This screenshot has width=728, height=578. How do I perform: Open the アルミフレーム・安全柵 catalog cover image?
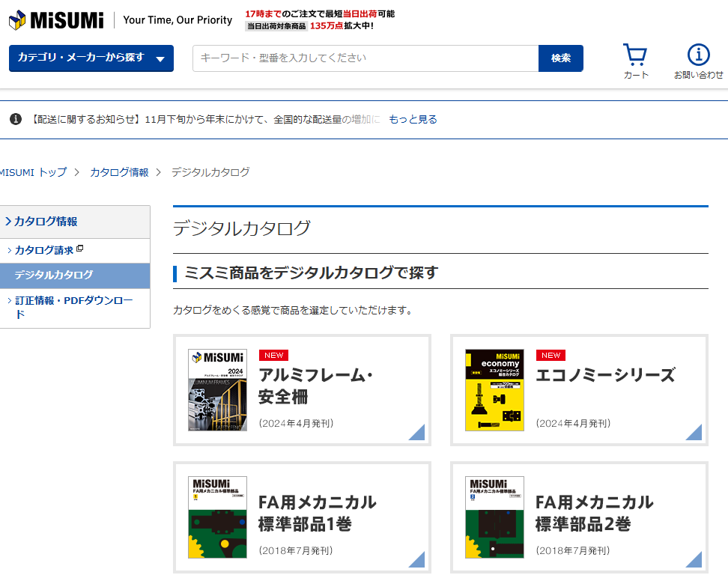[217, 390]
